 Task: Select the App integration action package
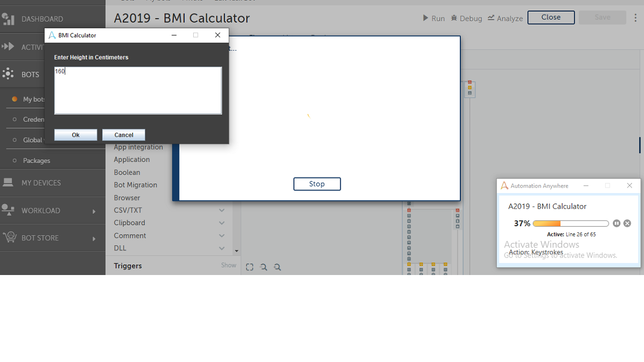point(138,147)
